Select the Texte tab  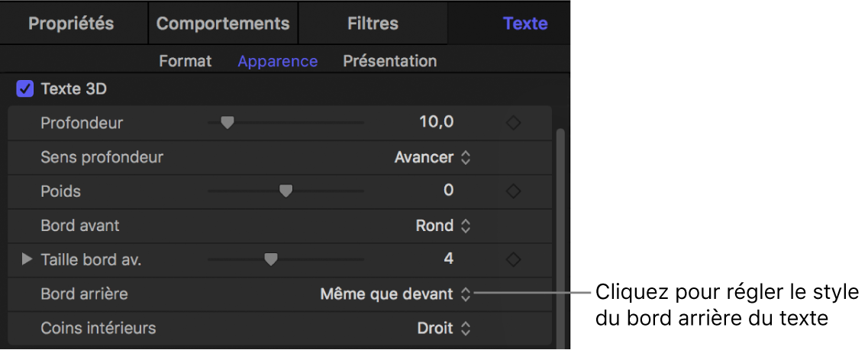(x=524, y=23)
